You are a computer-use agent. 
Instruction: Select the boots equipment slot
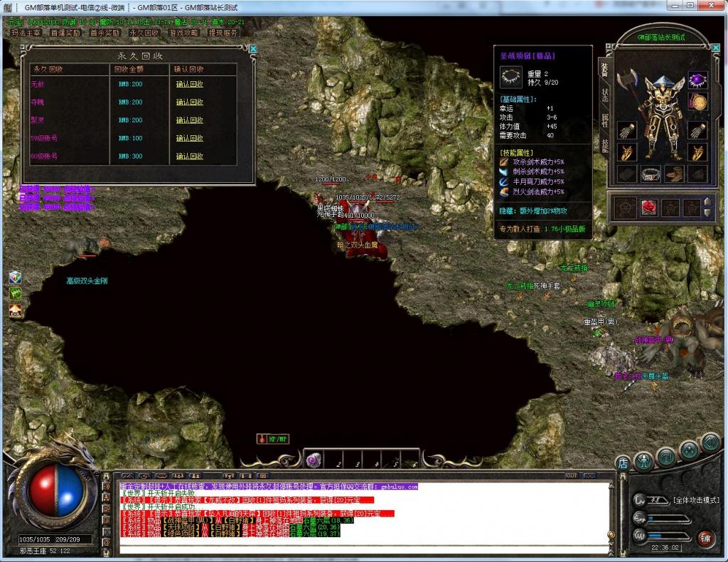point(674,174)
